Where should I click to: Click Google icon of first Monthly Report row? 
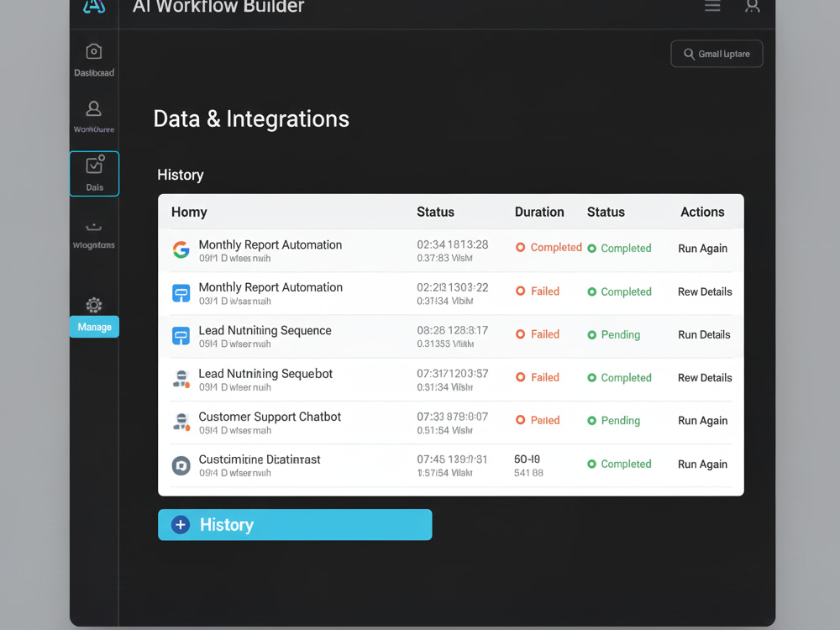point(181,249)
